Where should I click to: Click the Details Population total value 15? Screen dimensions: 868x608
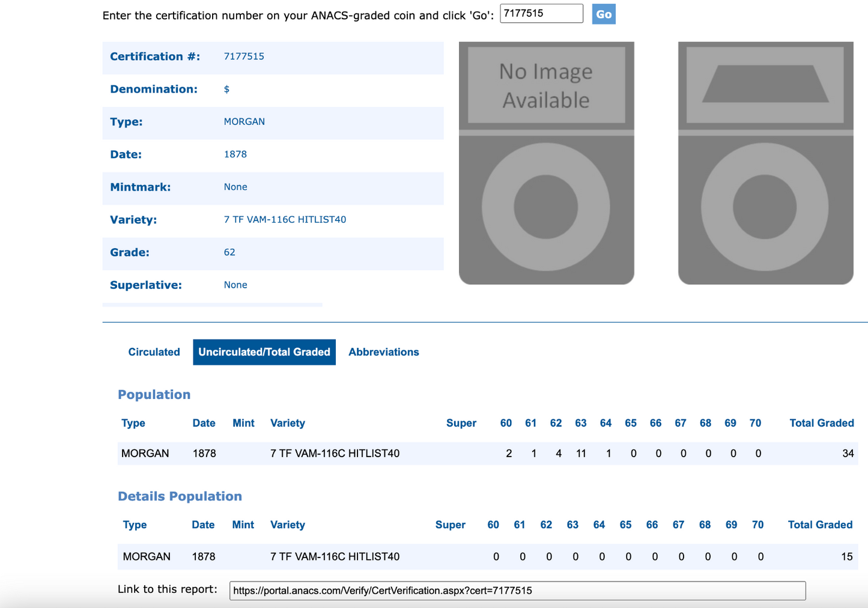846,557
